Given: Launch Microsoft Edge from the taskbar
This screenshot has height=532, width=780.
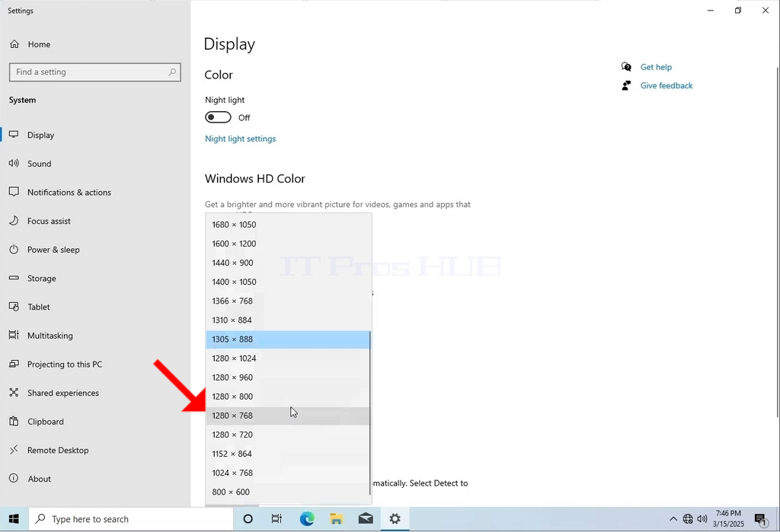Looking at the screenshot, I should [307, 519].
